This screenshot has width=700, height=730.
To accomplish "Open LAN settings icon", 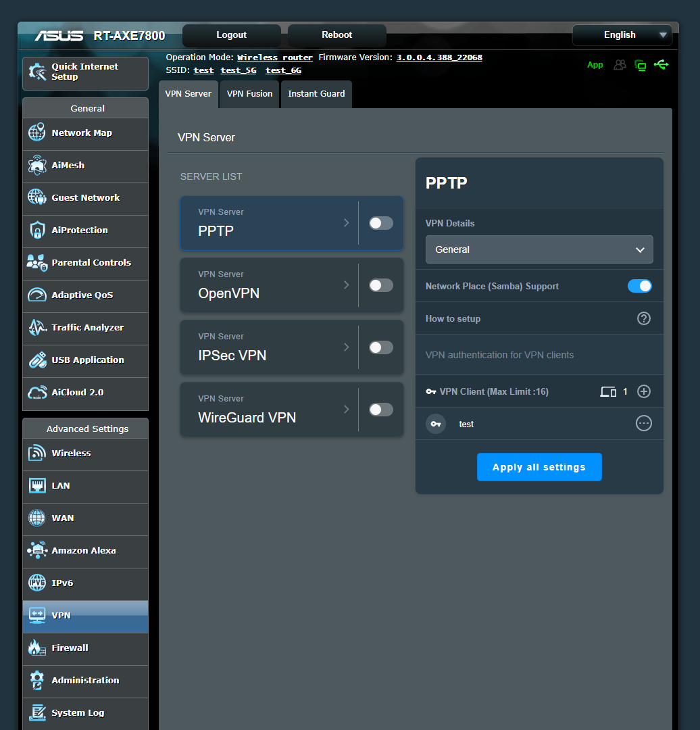I will pos(37,485).
